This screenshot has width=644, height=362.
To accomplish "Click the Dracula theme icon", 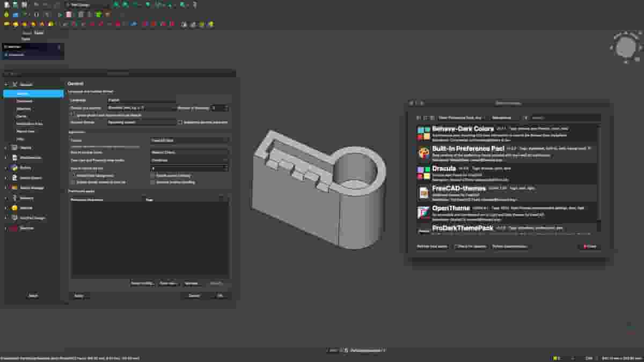I will (423, 172).
